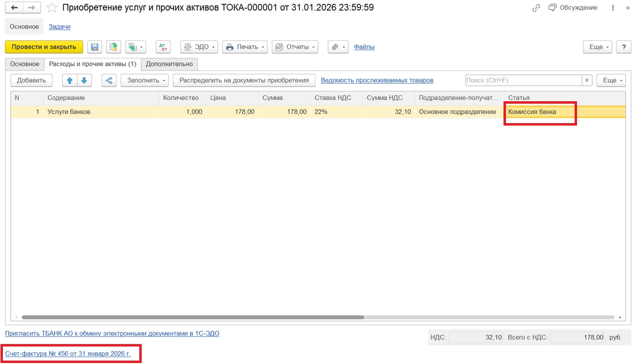Copy document link with chain icon
This screenshot has width=634, height=364.
[536, 8]
